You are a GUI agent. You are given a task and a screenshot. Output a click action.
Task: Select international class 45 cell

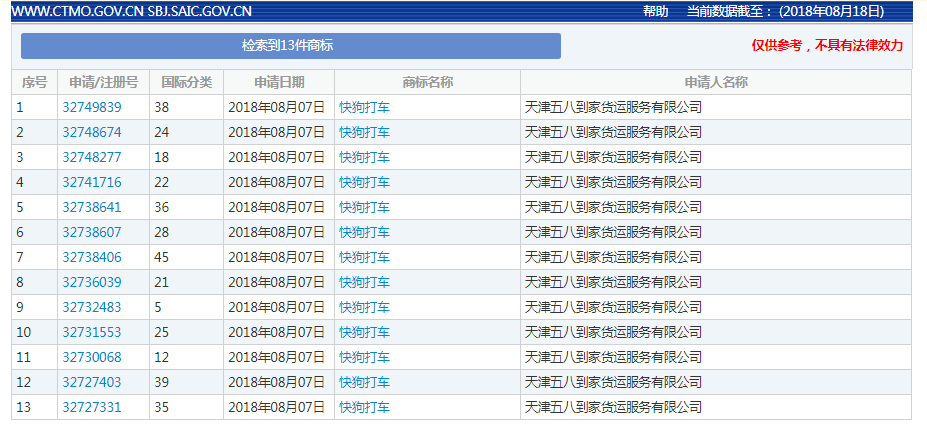pos(186,257)
